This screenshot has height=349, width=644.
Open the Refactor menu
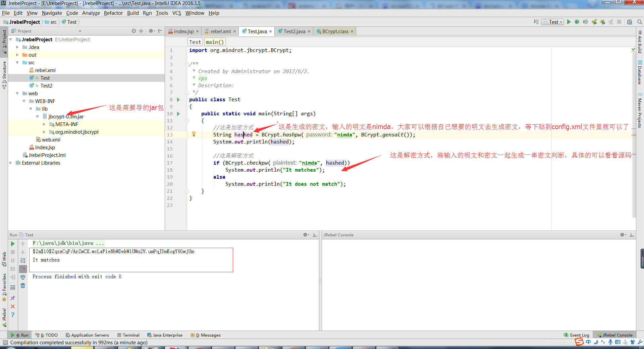point(113,13)
